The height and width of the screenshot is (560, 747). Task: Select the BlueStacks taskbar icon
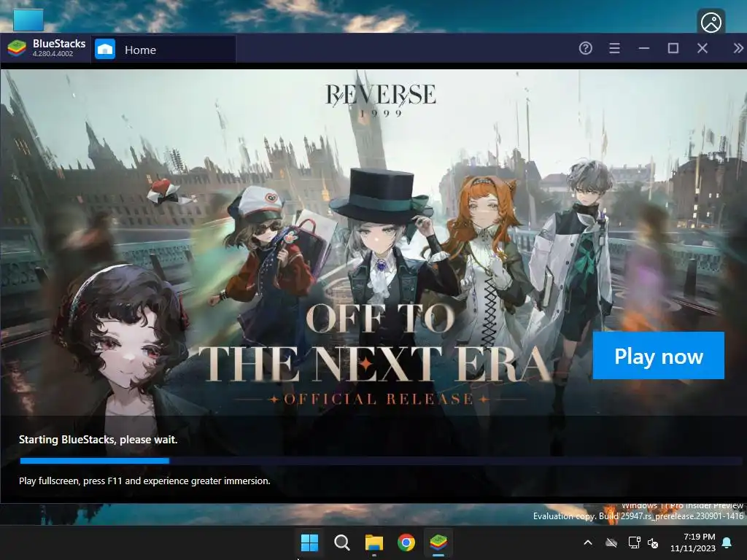[x=438, y=542]
